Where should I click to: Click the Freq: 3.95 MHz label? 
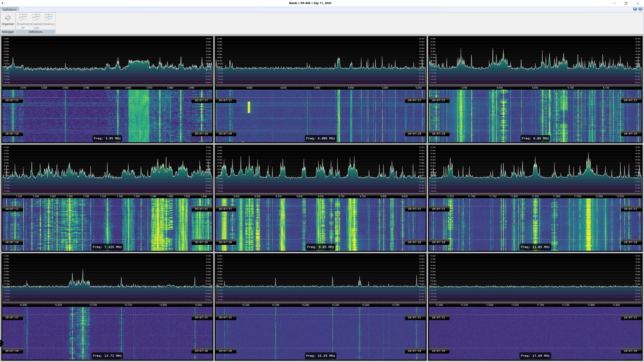tap(107, 138)
